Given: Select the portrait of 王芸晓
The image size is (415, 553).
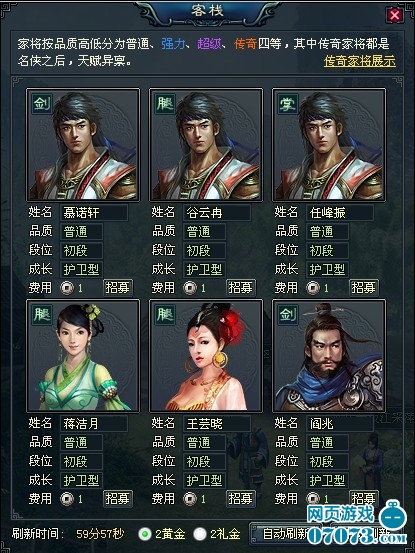Looking at the screenshot, I should click(206, 356).
